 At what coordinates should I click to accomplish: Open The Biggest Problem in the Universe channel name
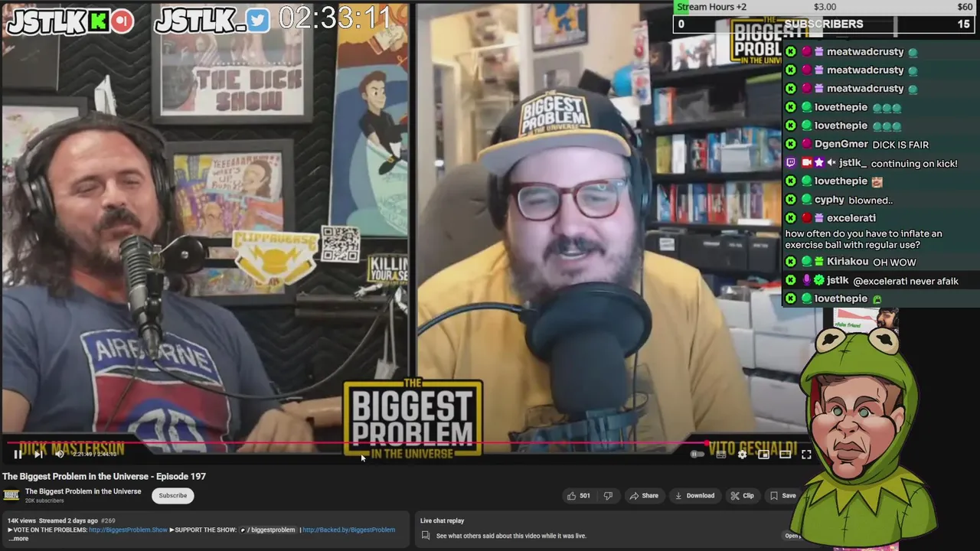point(83,491)
